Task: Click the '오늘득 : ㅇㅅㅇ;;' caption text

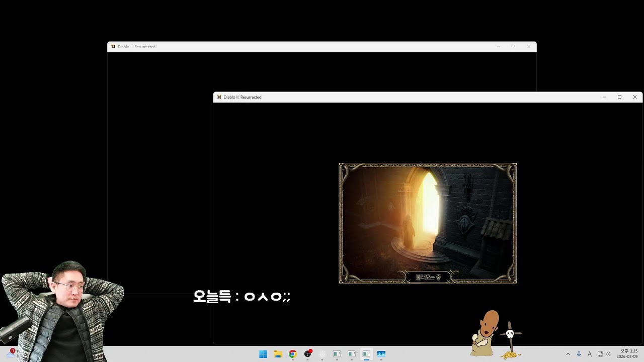Action: tap(242, 297)
